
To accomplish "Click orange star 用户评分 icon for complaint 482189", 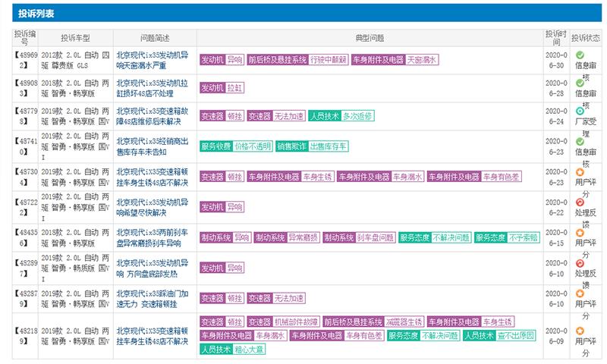I will [x=580, y=331].
